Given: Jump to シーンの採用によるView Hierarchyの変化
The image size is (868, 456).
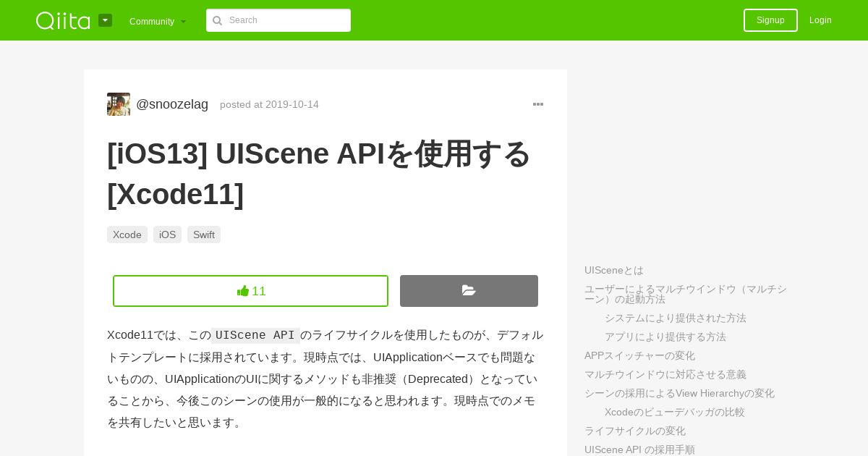Looking at the screenshot, I should click(679, 393).
